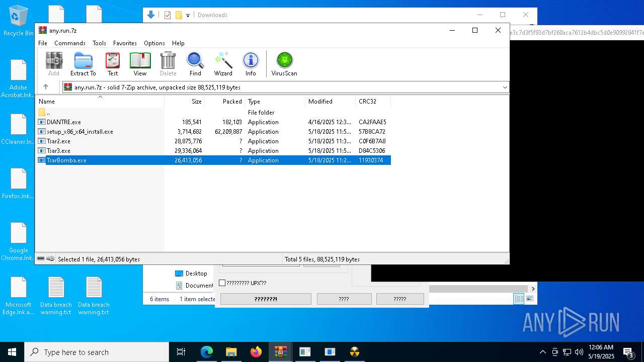Show hidden system tray icons
Screen dimensions: 644x362
pos(542,352)
